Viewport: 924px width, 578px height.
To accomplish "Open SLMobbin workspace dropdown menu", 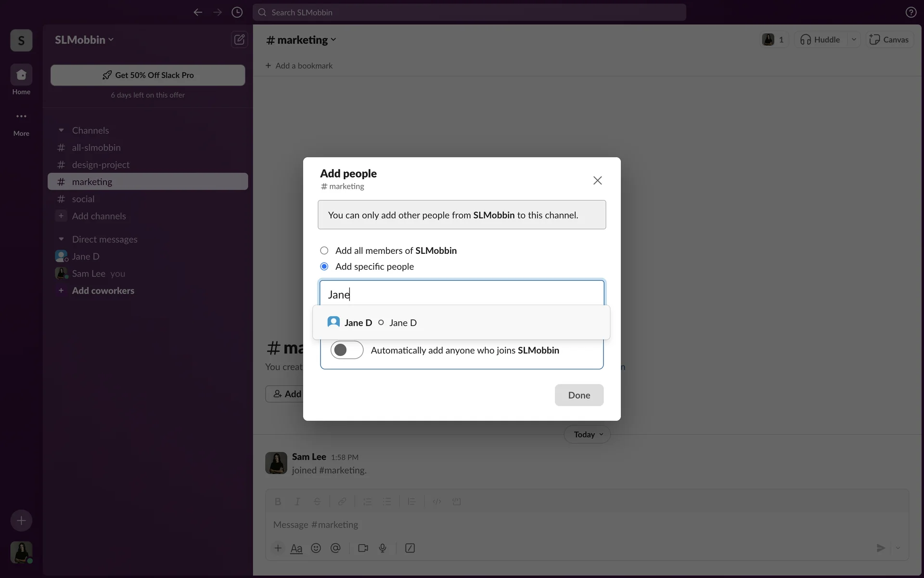I will [x=84, y=40].
